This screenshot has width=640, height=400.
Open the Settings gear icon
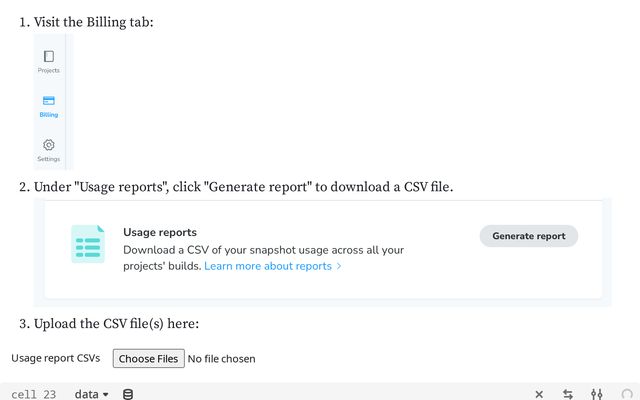pyautogui.click(x=49, y=145)
